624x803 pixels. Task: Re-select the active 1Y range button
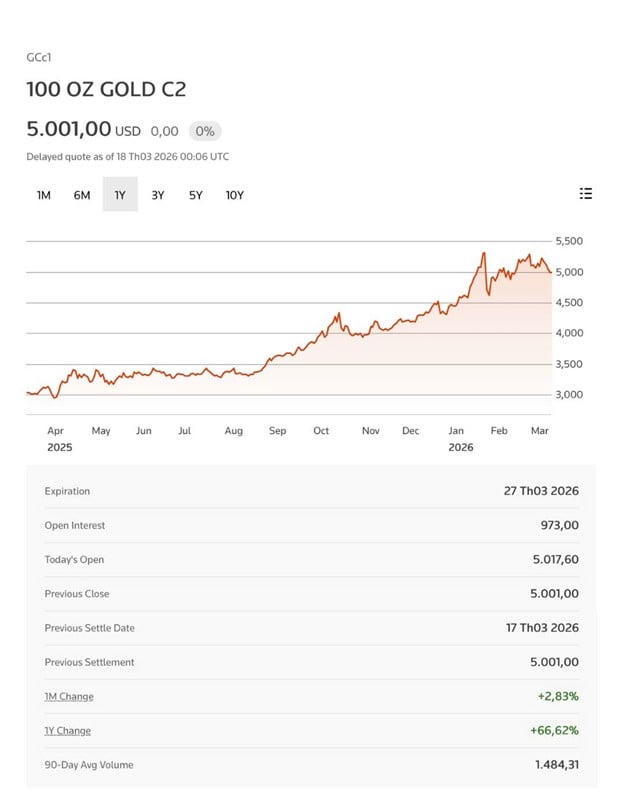pos(119,195)
